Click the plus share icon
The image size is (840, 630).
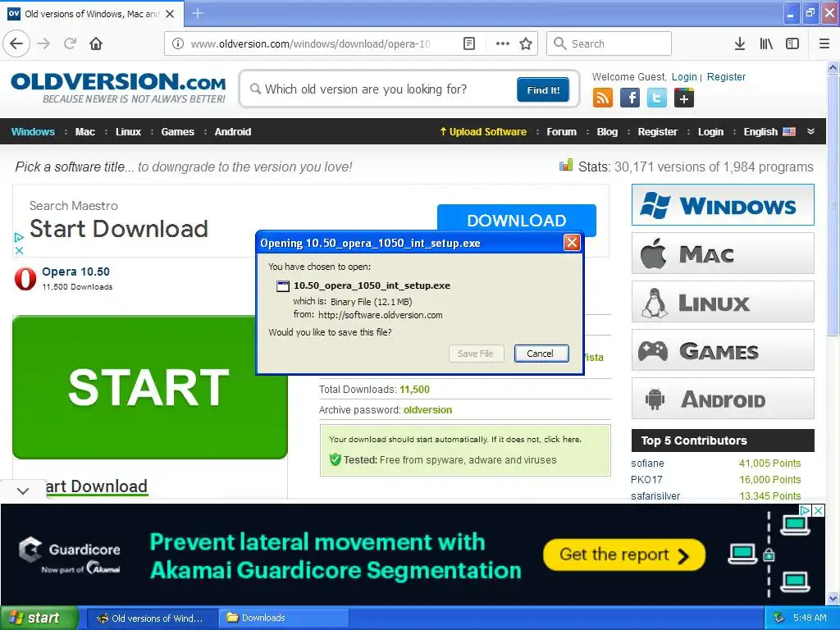(684, 98)
